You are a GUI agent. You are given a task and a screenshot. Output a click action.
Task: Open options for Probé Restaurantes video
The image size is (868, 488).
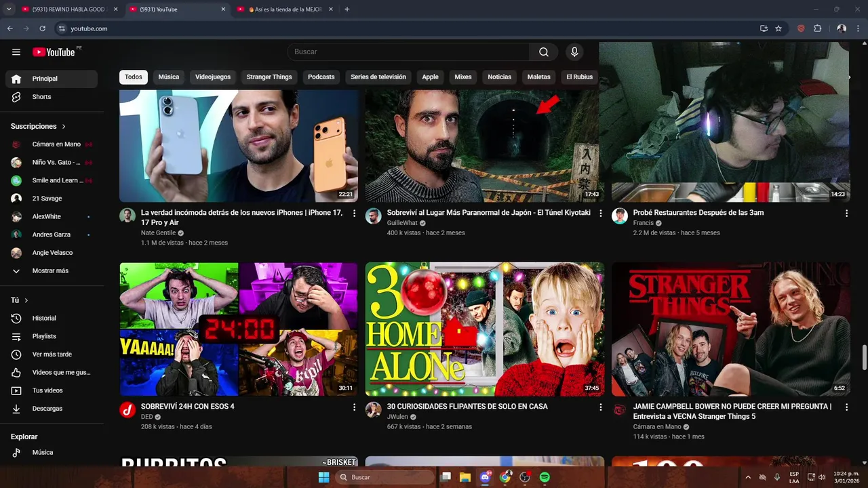846,213
